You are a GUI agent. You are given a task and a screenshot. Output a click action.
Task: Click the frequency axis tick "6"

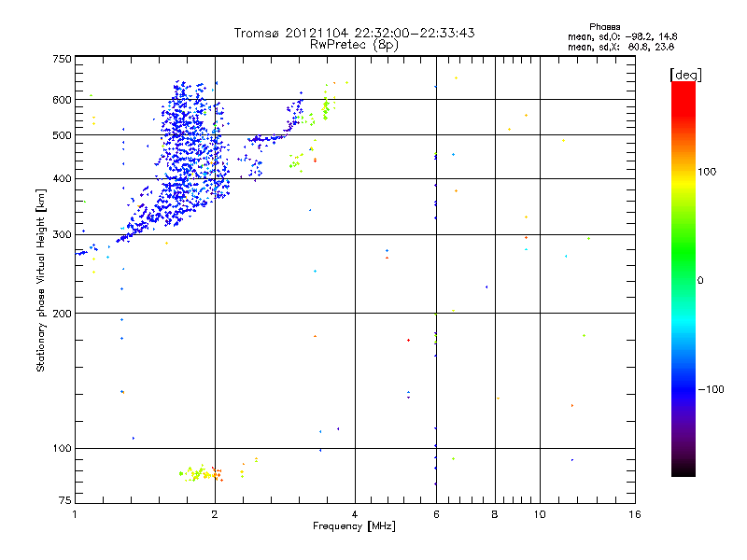[x=436, y=514]
